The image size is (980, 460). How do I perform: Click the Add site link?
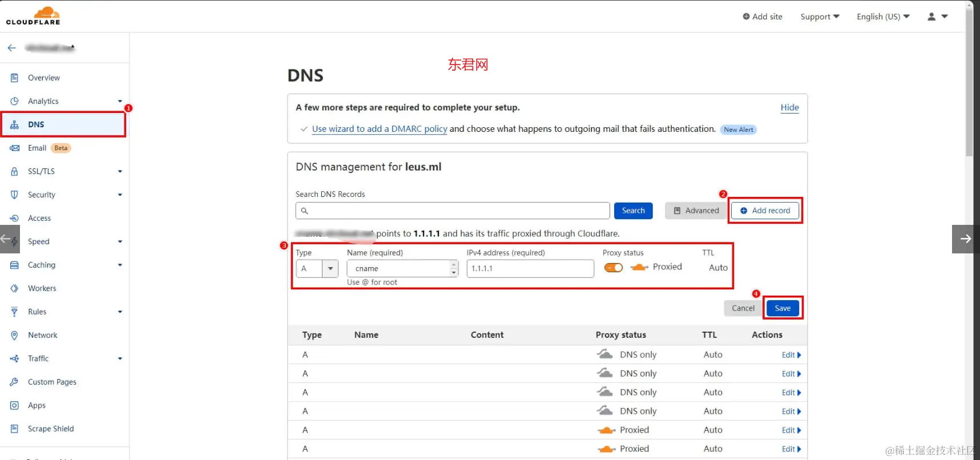[x=762, y=17]
